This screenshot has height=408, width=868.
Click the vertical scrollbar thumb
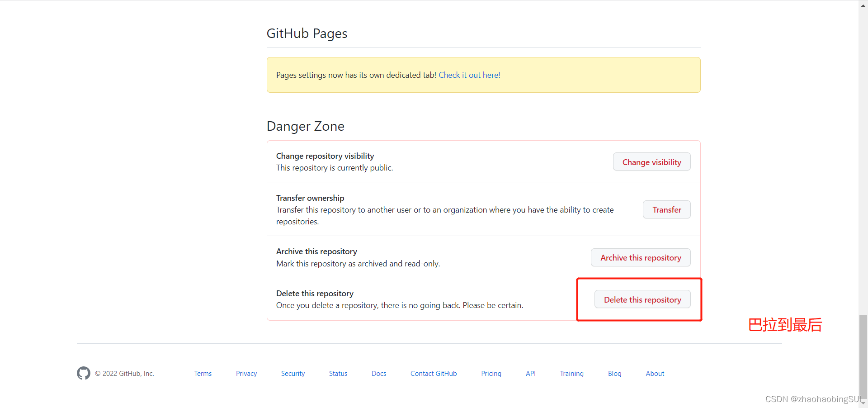(x=863, y=356)
